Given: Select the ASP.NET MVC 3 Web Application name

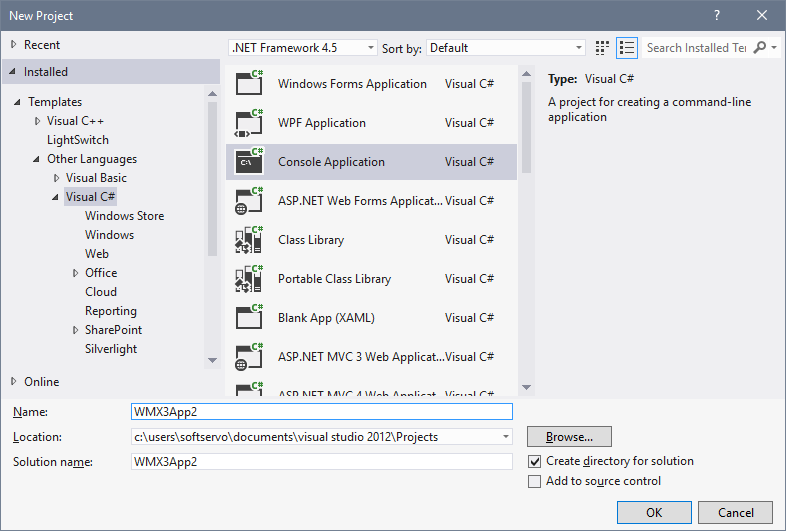Looking at the screenshot, I should (360, 357).
